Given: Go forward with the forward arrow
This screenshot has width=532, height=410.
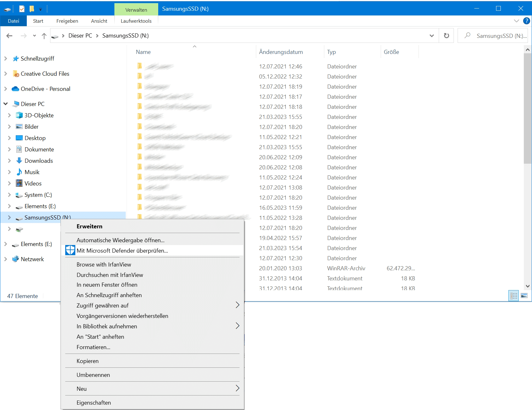Looking at the screenshot, I should (x=24, y=36).
